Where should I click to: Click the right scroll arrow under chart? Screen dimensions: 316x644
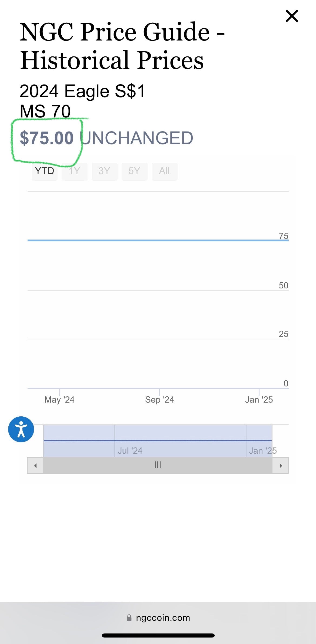pos(281,466)
